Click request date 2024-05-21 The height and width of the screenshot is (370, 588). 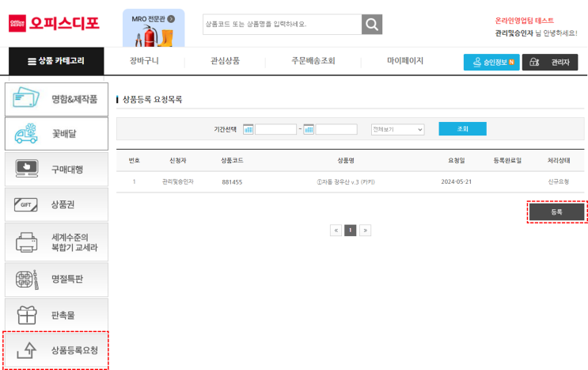point(457,181)
